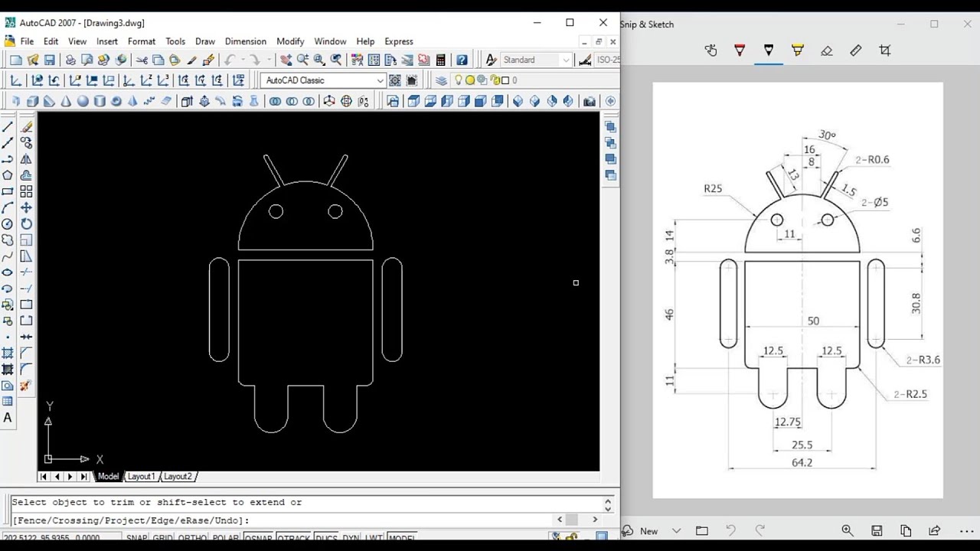The width and height of the screenshot is (980, 551).
Task: Select the Arc tool
Action: pos(8,207)
